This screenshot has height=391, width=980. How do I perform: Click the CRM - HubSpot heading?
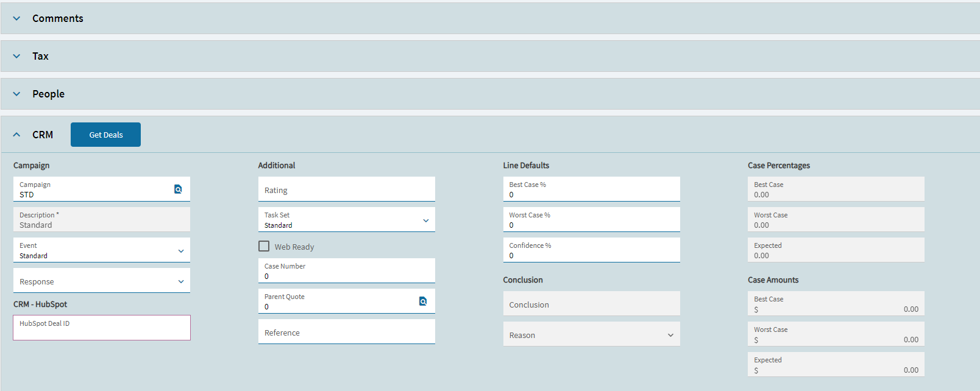(40, 304)
